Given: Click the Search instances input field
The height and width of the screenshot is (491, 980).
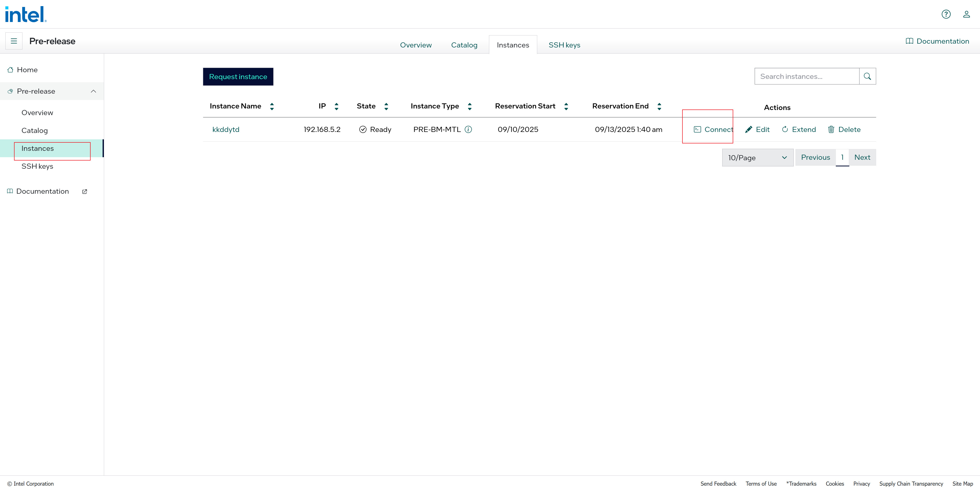Looking at the screenshot, I should pos(806,77).
